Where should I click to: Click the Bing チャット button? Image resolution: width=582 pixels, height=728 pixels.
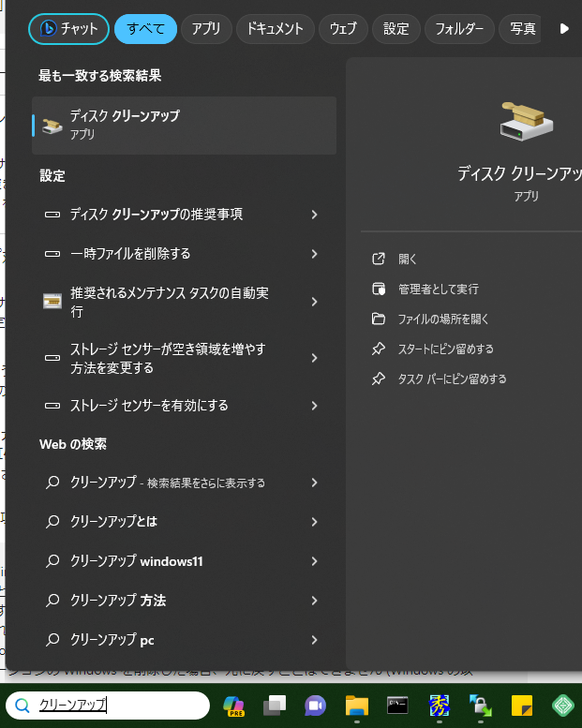point(69,29)
